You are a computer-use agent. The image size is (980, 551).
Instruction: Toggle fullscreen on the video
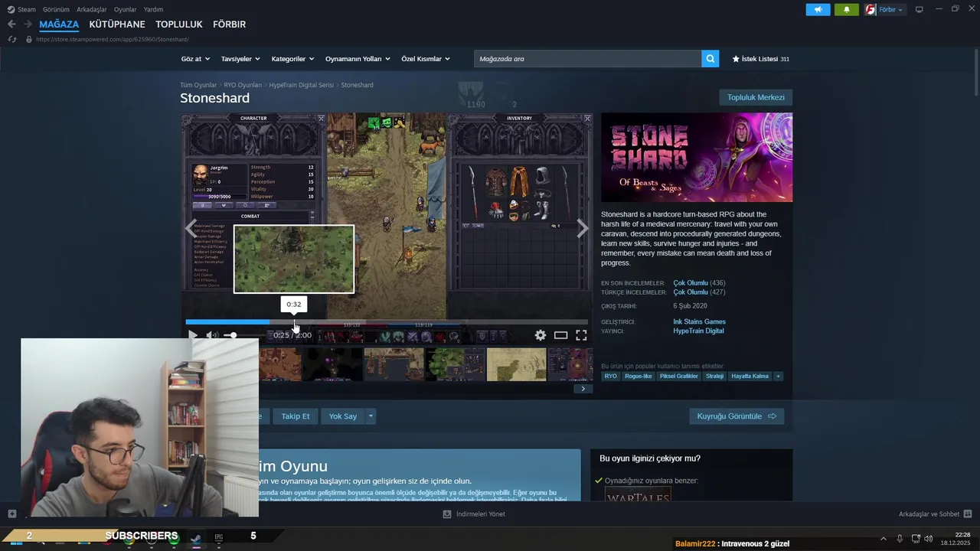pos(581,335)
